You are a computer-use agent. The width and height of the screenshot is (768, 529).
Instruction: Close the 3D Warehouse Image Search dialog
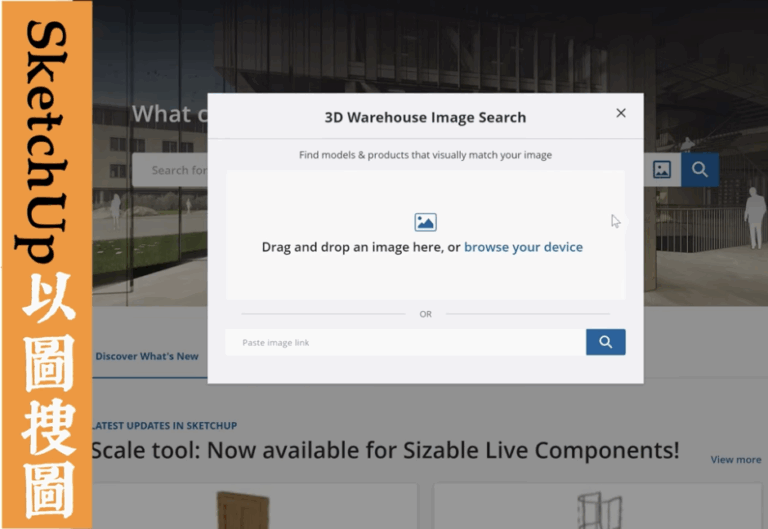coord(621,113)
